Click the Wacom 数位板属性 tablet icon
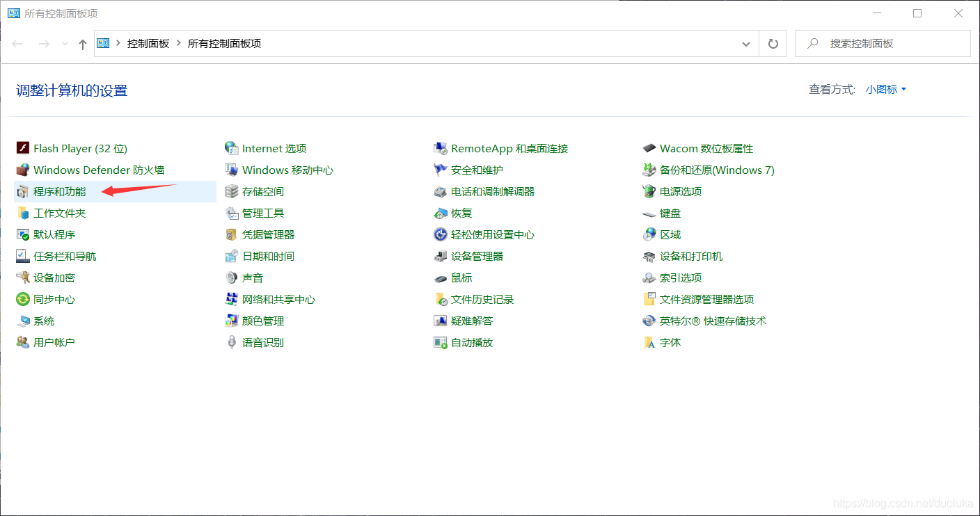 click(649, 148)
